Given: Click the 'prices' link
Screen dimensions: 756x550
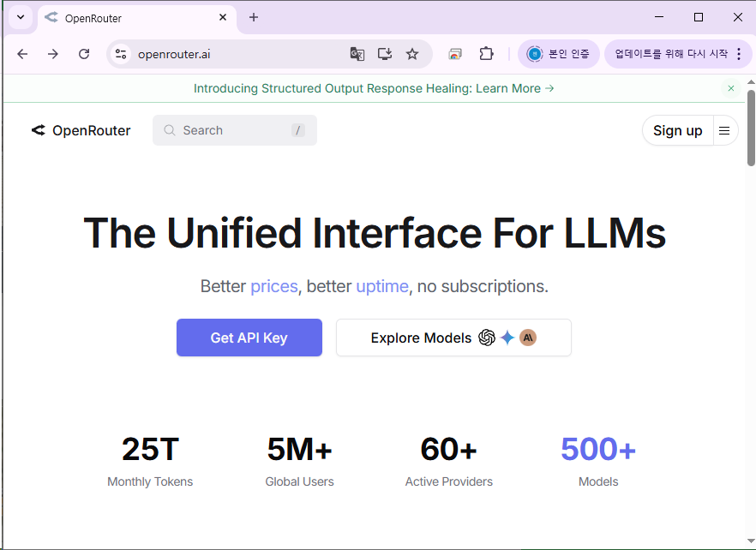Looking at the screenshot, I should pos(274,286).
